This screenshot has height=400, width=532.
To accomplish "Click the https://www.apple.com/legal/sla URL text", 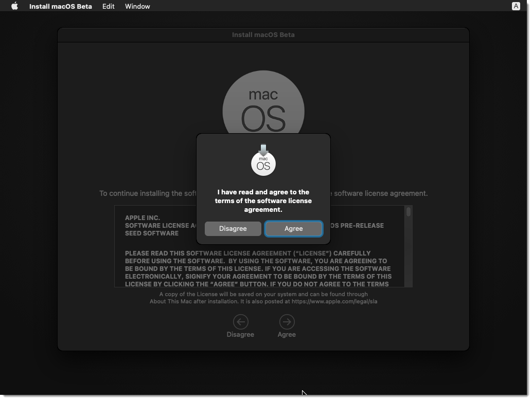I will point(334,301).
